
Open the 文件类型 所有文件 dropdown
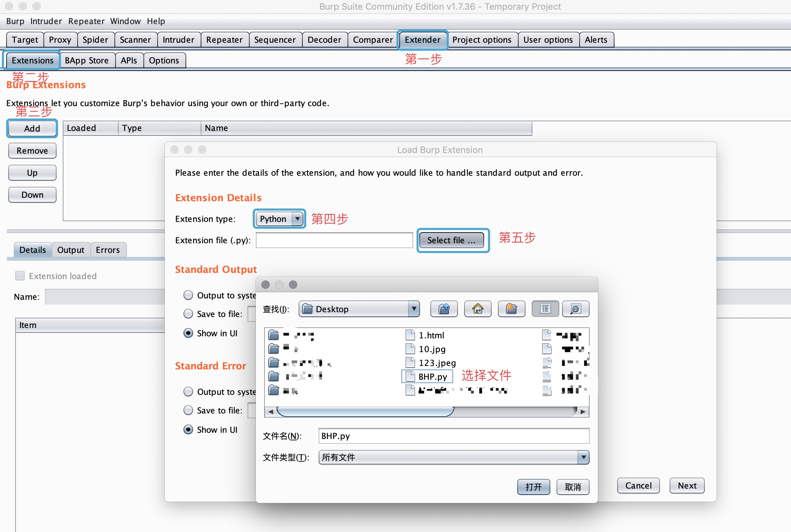tap(454, 457)
